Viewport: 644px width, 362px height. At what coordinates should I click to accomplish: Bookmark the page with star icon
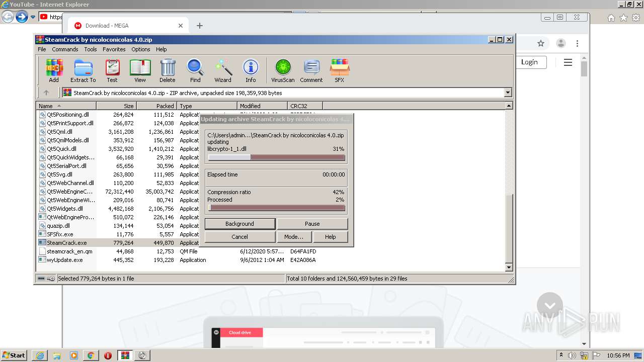[x=541, y=44]
